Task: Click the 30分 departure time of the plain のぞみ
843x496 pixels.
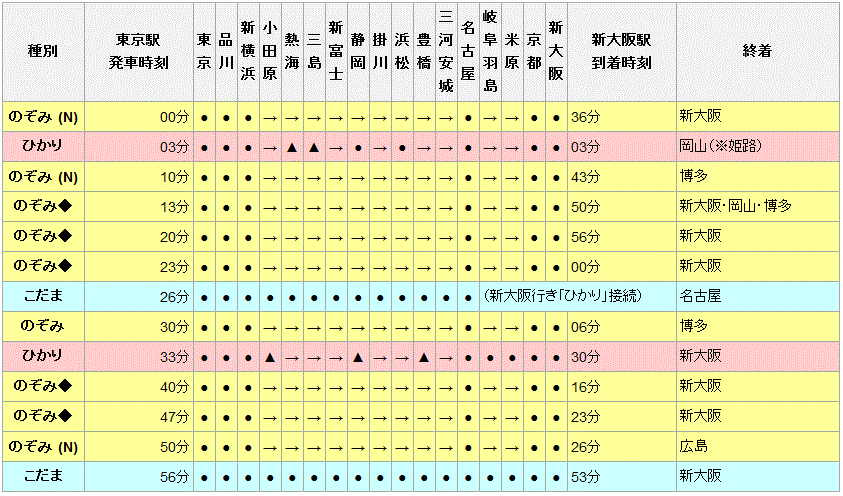Action: [139, 327]
